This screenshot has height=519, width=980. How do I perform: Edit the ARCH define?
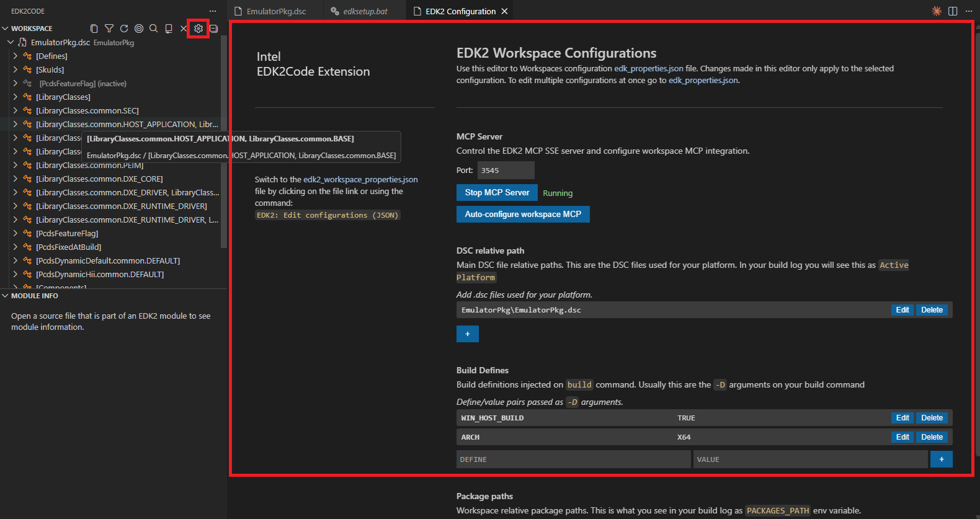(902, 437)
